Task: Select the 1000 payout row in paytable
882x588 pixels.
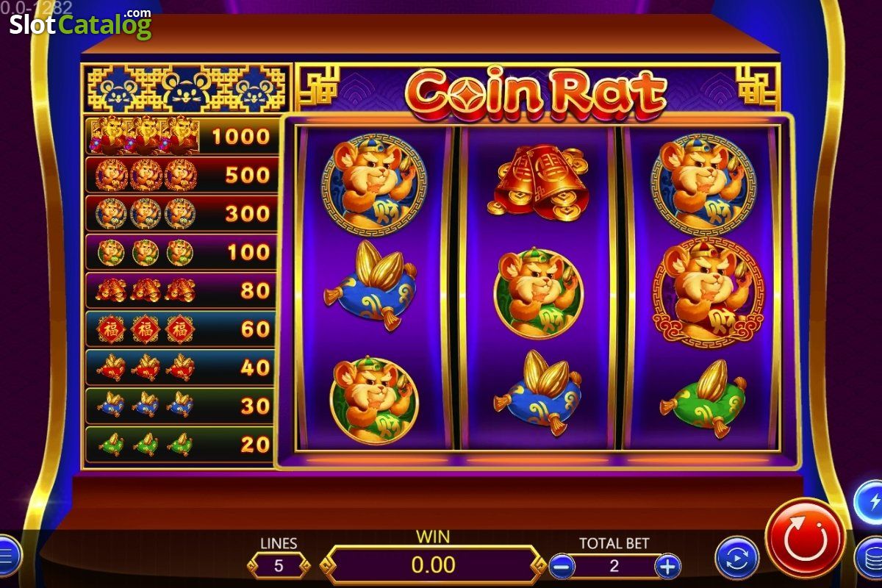Action: coord(182,135)
